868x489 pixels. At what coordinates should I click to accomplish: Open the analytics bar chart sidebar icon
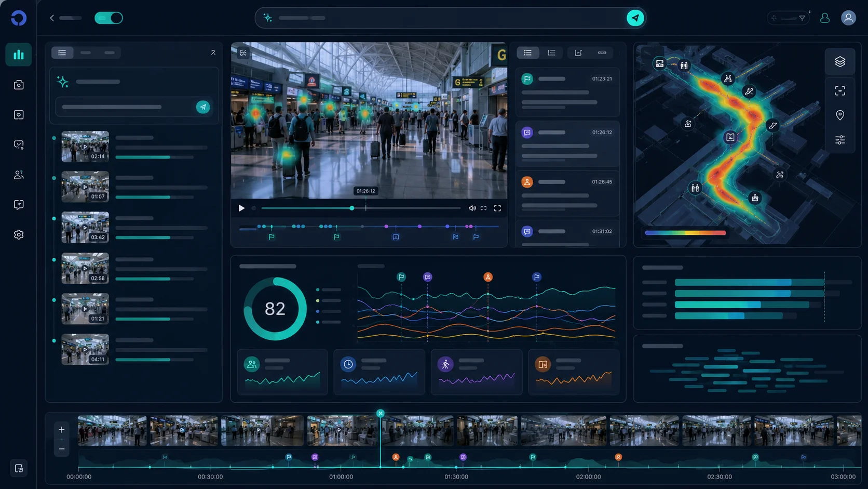19,55
